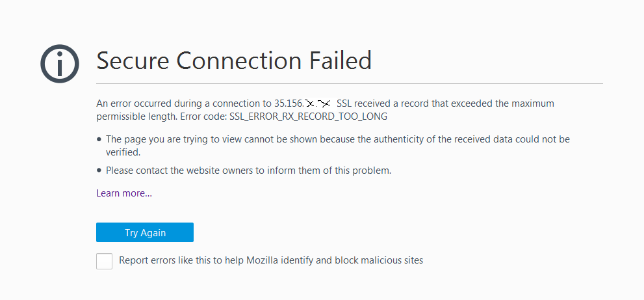Click the first bullet point dot
The image size is (644, 300).
[99, 139]
